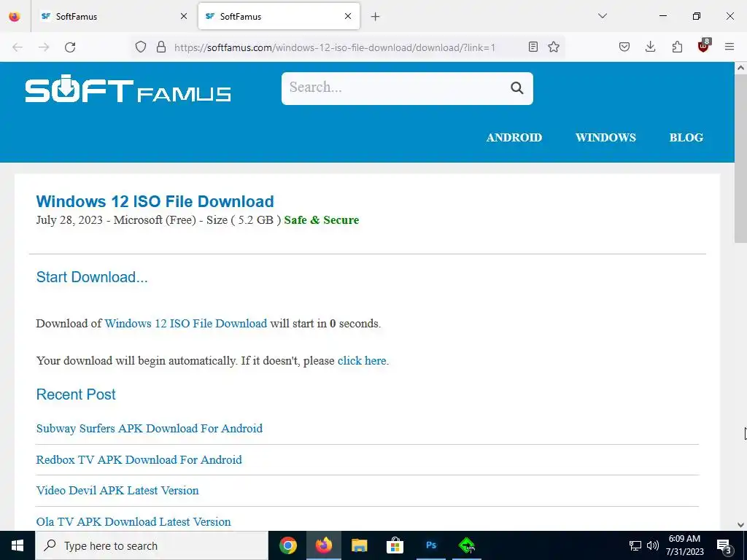Open Photoshop from taskbar
The image size is (747, 560).
click(431, 545)
